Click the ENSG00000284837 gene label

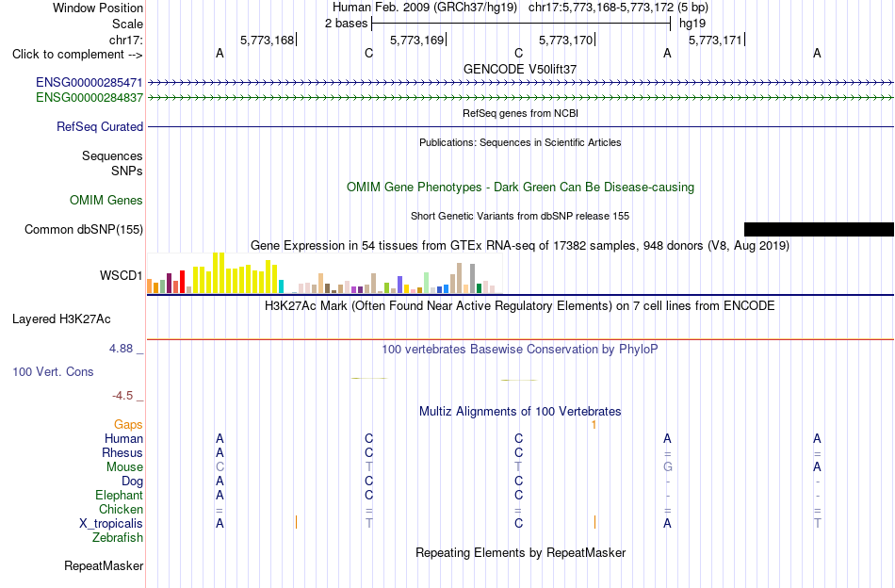[x=89, y=98]
